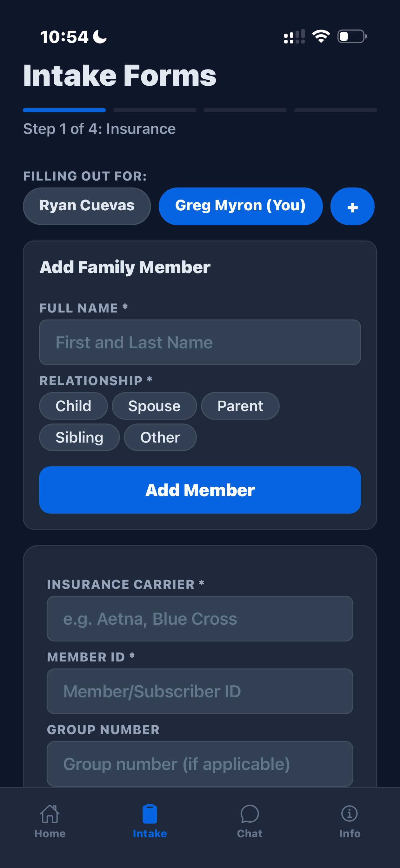400x868 pixels.
Task: Click the Insurance Carrier input field
Action: [x=200, y=618]
